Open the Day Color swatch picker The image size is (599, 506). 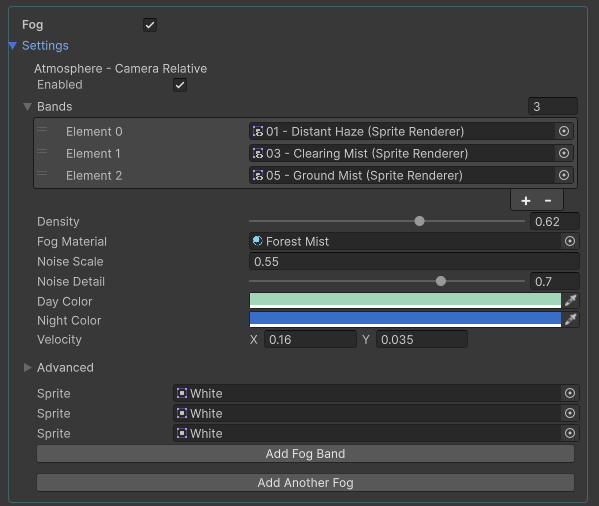[x=405, y=301]
